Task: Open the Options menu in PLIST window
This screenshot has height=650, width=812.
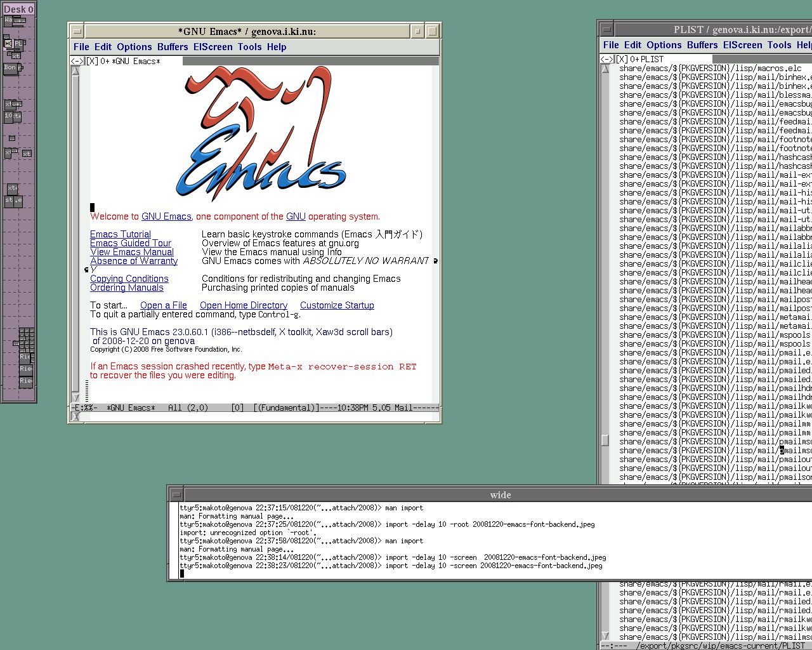Action: (x=664, y=45)
